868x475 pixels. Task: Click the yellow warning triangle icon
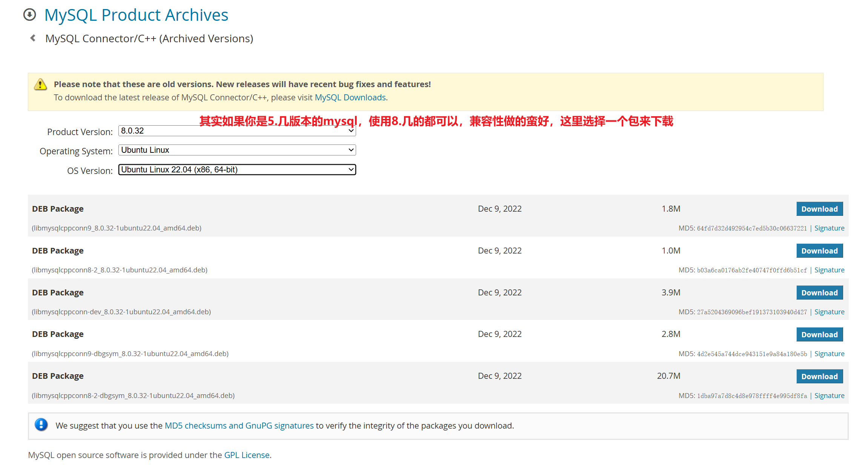pos(40,85)
